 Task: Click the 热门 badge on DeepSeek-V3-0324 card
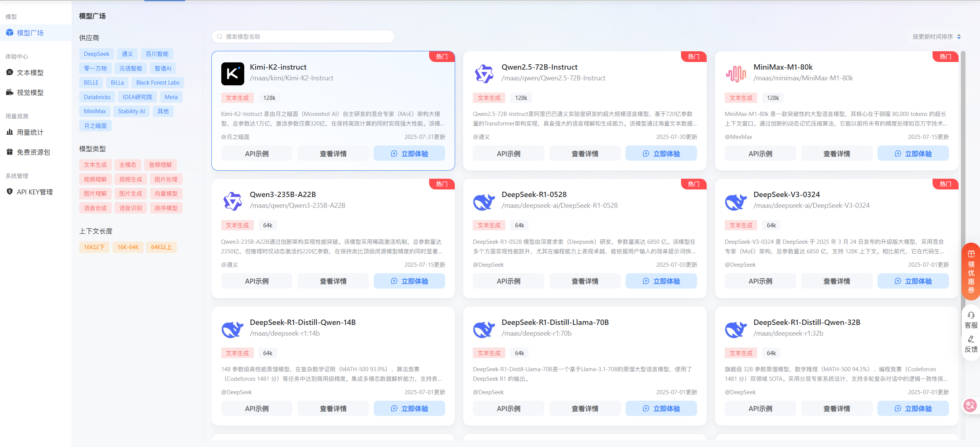pos(946,184)
